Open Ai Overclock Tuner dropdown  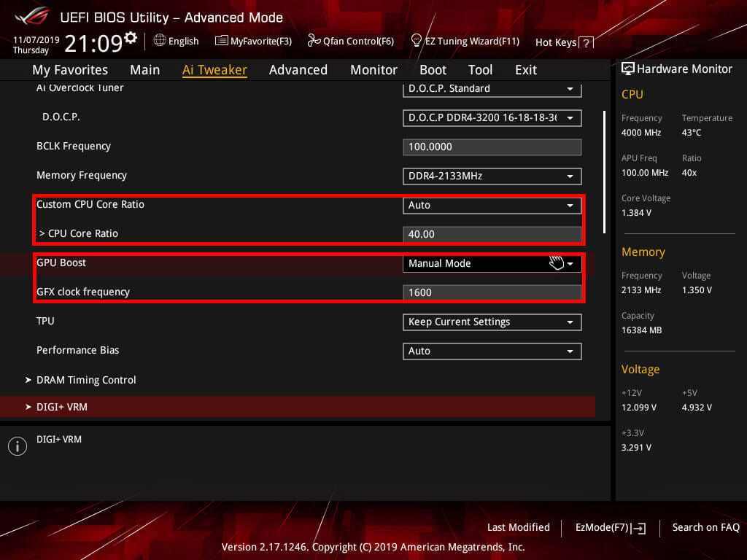coord(492,89)
